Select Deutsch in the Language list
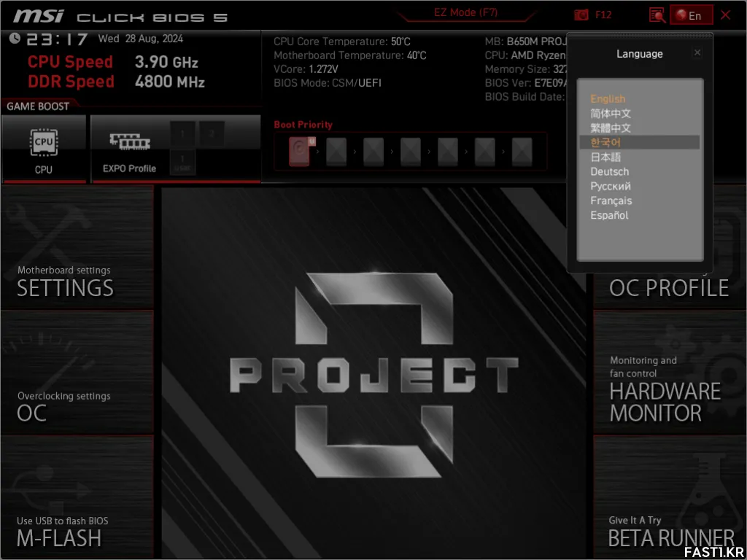Screen dimensions: 747x560 coord(609,171)
